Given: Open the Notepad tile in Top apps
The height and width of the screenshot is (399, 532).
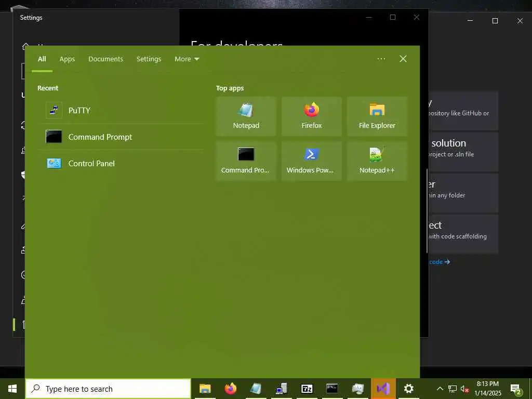Looking at the screenshot, I should pyautogui.click(x=246, y=116).
